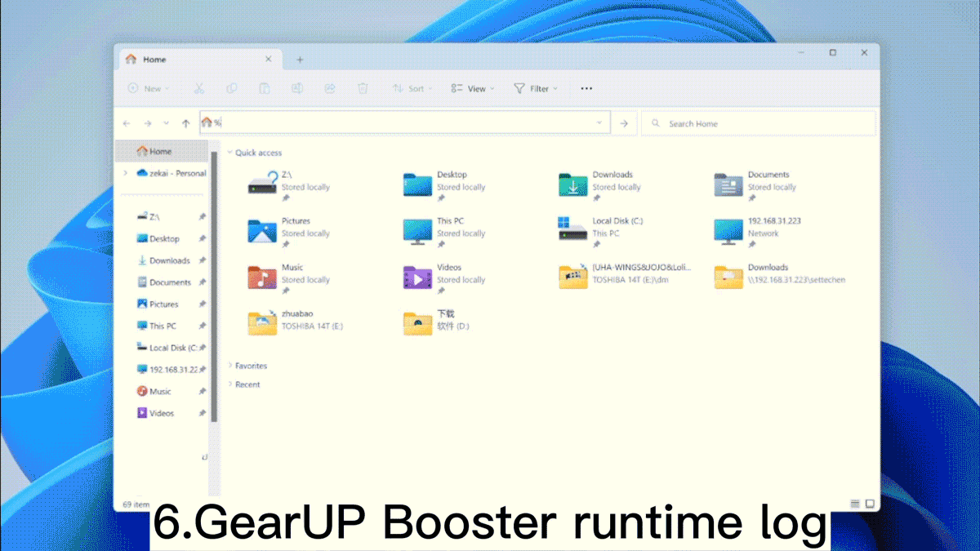Select Home in navigation pane
This screenshot has width=980, height=551.
(162, 151)
